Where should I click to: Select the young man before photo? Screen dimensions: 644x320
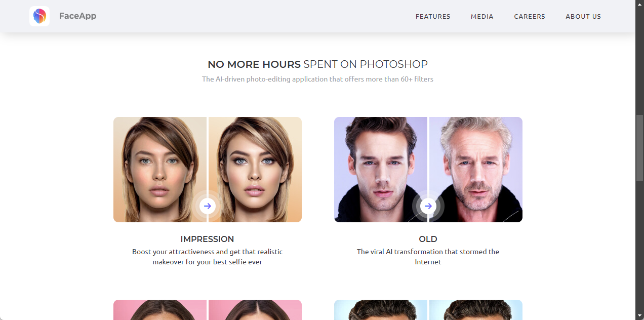tap(381, 170)
